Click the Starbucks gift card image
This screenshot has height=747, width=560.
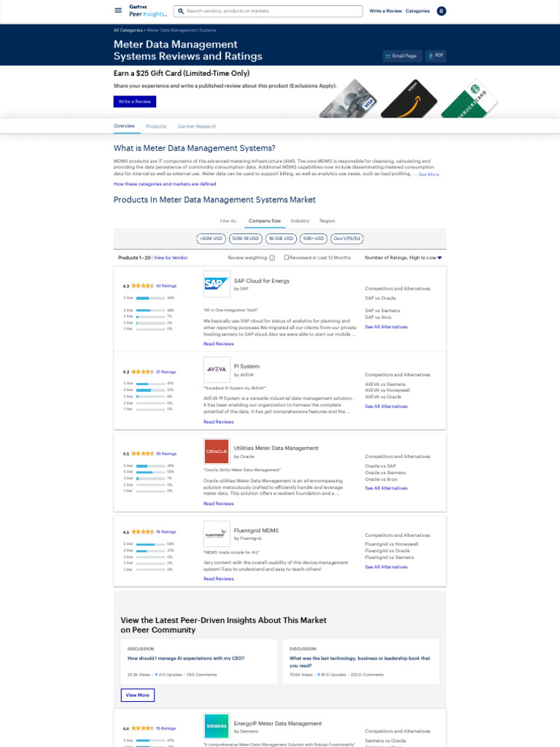[x=469, y=98]
